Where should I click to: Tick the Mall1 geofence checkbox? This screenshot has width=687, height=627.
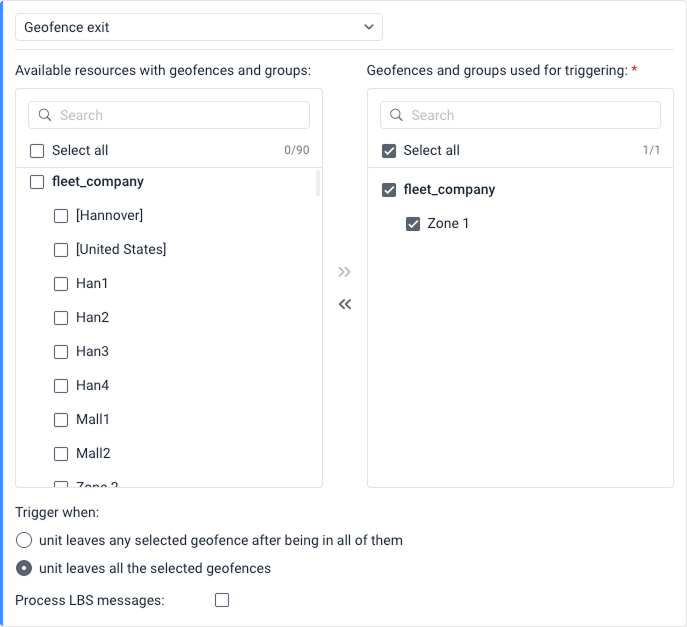tap(61, 420)
